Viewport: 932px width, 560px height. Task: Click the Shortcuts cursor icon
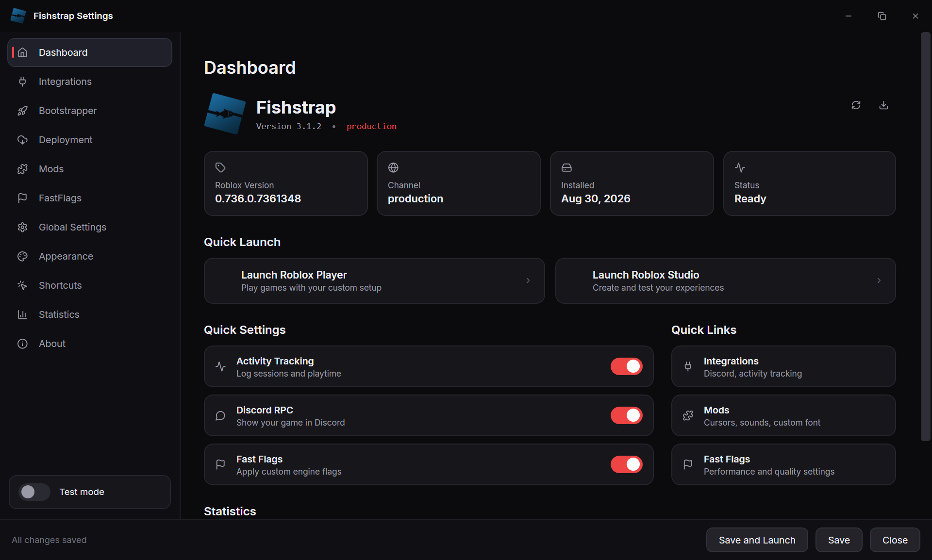tap(22, 285)
